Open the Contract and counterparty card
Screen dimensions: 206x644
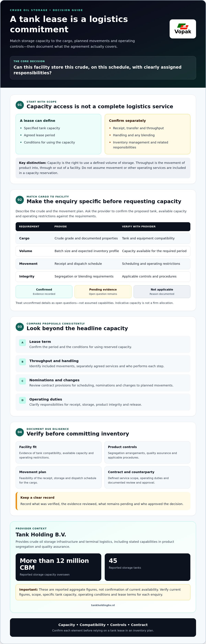point(147,477)
